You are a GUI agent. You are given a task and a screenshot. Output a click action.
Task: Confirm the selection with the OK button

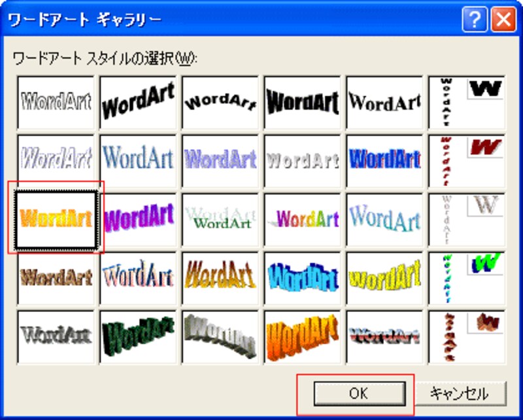point(360,394)
